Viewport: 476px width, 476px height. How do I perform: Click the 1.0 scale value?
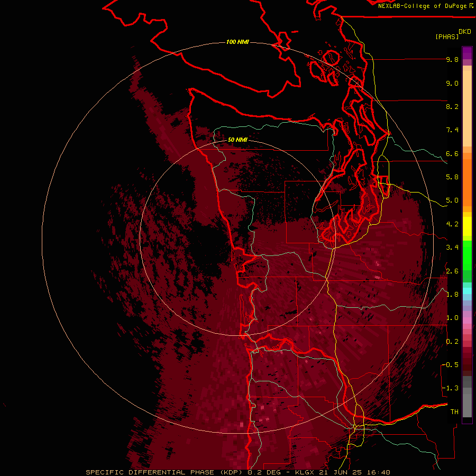[452, 318]
